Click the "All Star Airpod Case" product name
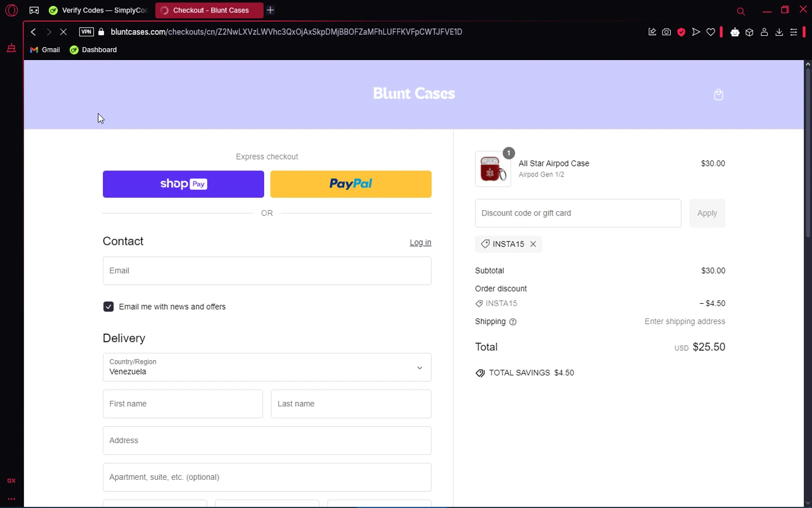Screen dimensions: 812x508 click(554, 164)
